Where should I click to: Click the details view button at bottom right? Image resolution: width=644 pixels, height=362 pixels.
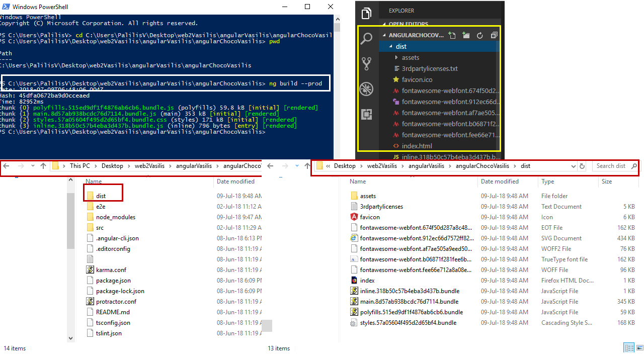click(x=629, y=348)
